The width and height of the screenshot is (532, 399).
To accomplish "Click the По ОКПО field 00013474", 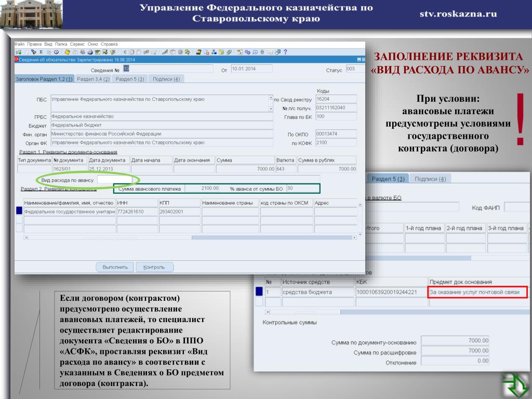I will tap(336, 134).
